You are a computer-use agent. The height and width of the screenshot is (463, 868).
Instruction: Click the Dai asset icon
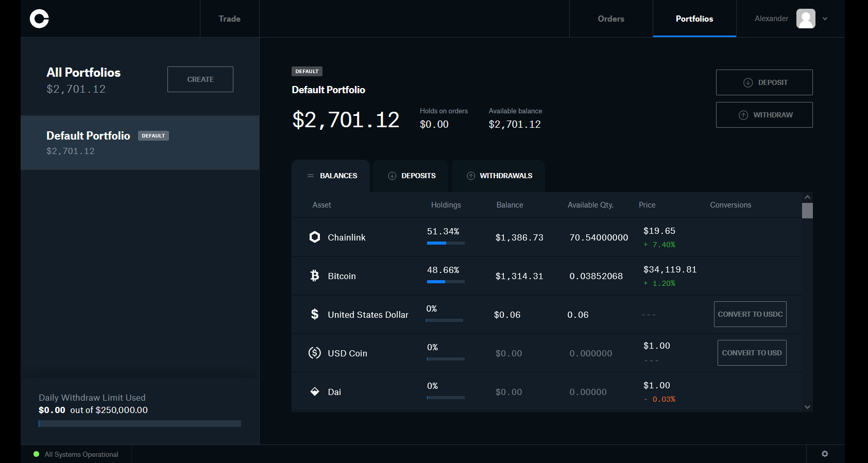(315, 391)
